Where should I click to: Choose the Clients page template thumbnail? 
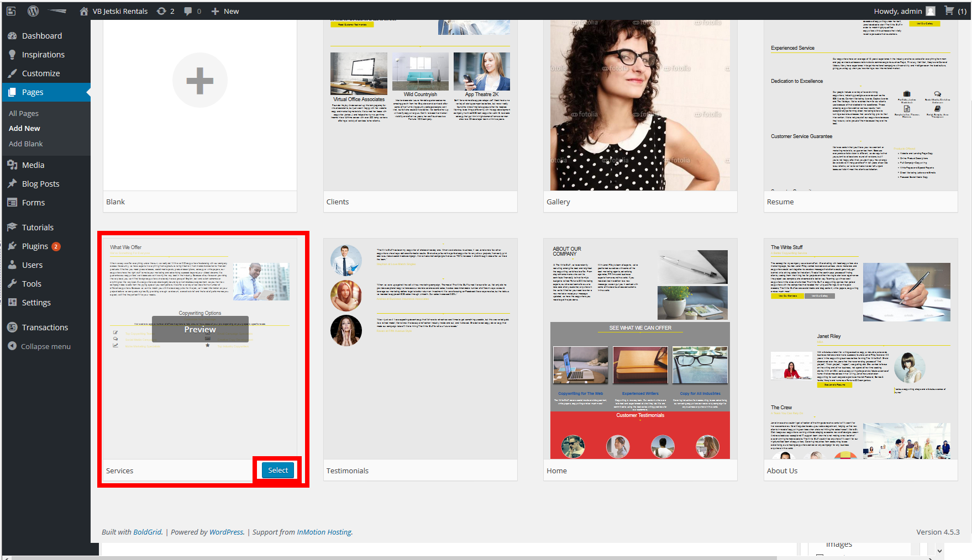click(420, 106)
